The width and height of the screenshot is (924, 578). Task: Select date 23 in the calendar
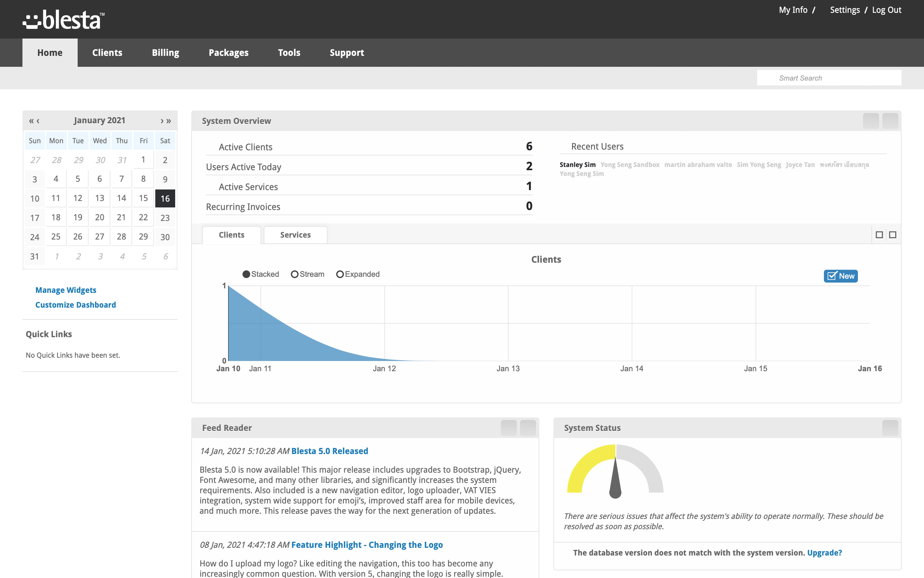[x=165, y=218]
